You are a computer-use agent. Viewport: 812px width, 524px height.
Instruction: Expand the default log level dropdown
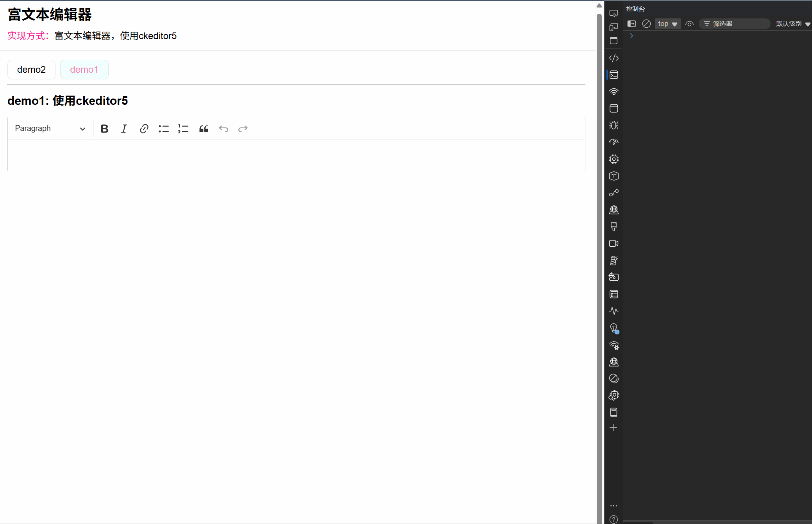pos(793,24)
